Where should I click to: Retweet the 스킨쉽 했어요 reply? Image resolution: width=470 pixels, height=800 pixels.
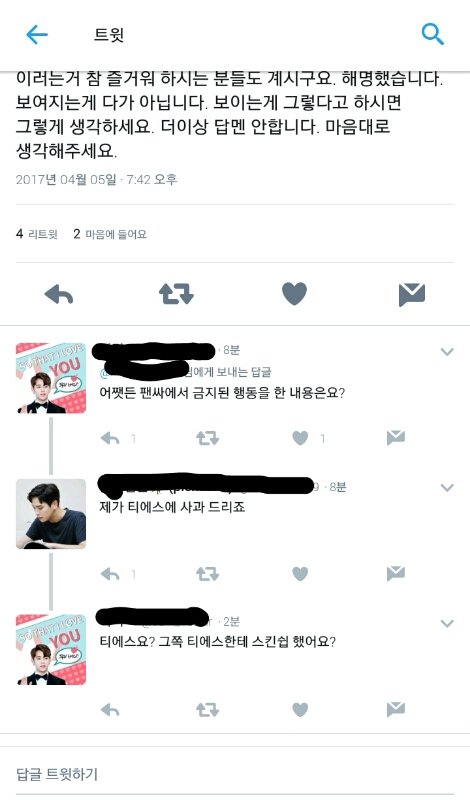click(208, 710)
